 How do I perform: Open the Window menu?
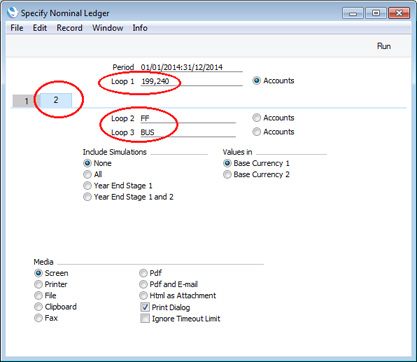[x=108, y=28]
